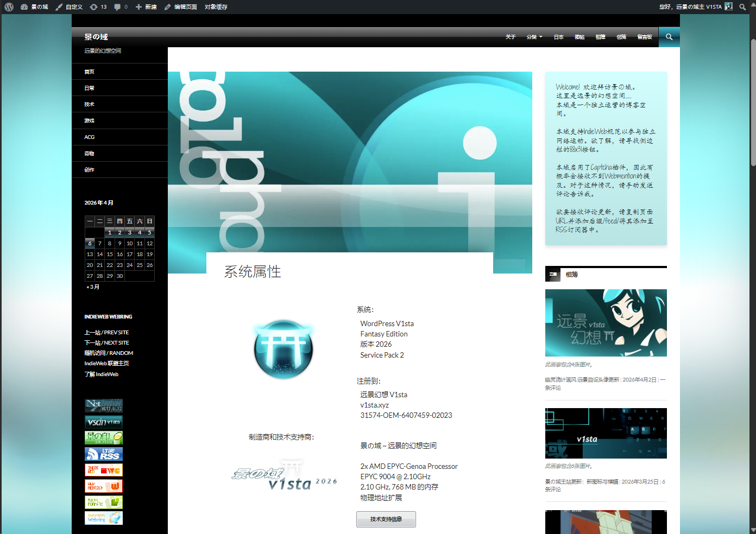Viewport: 756px width, 534px height.
Task: Expand the 分类 dropdown in navigation
Action: (534, 37)
